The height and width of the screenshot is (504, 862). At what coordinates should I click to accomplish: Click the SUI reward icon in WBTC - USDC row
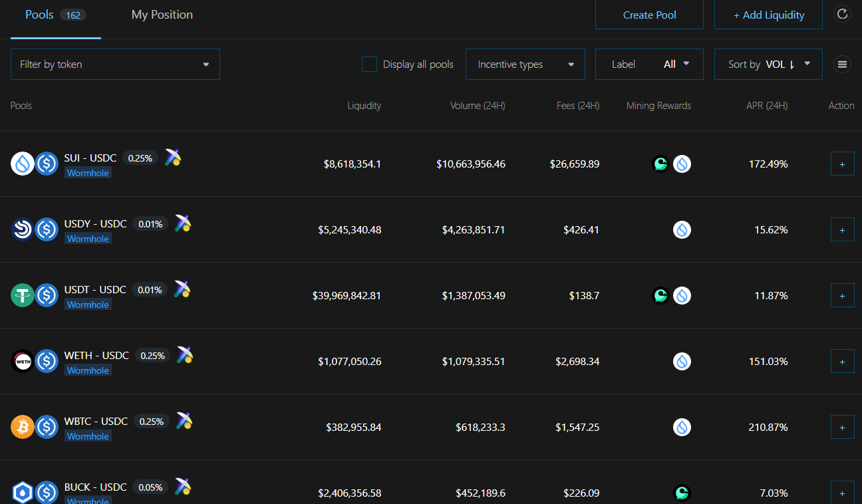[682, 427]
